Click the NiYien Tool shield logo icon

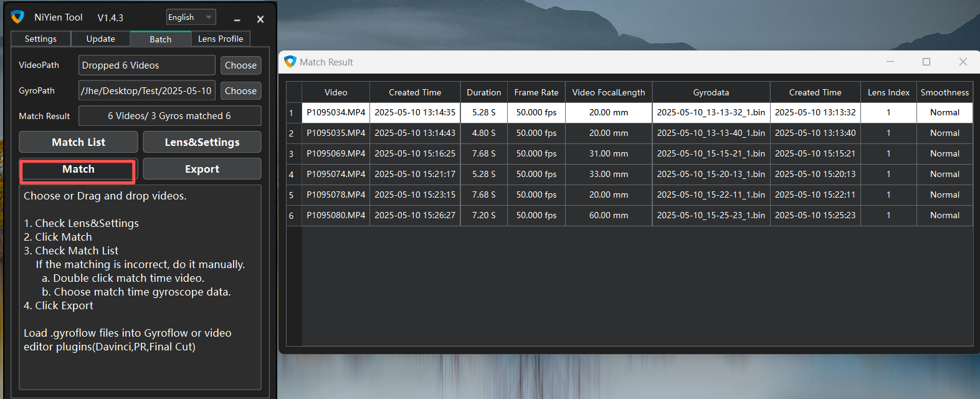coord(17,17)
